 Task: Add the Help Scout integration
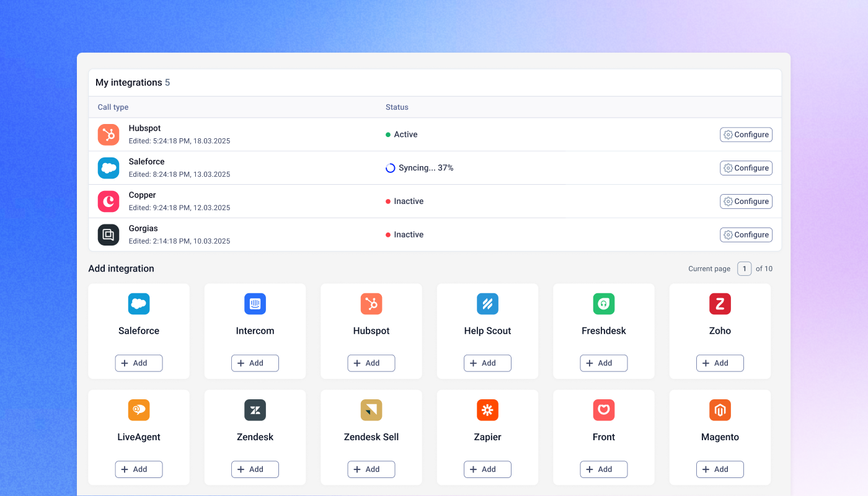point(487,363)
